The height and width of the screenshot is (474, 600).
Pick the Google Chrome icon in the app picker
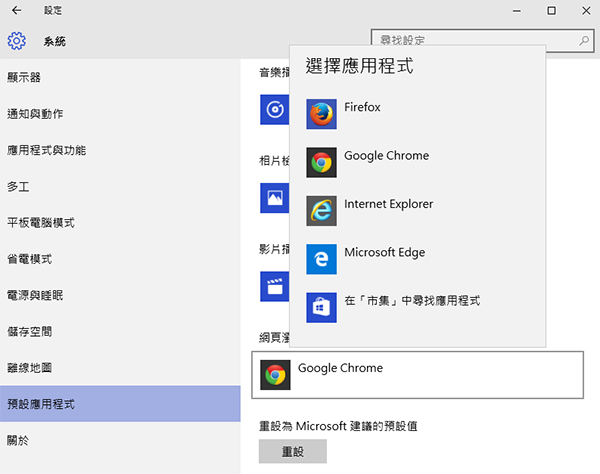[321, 163]
